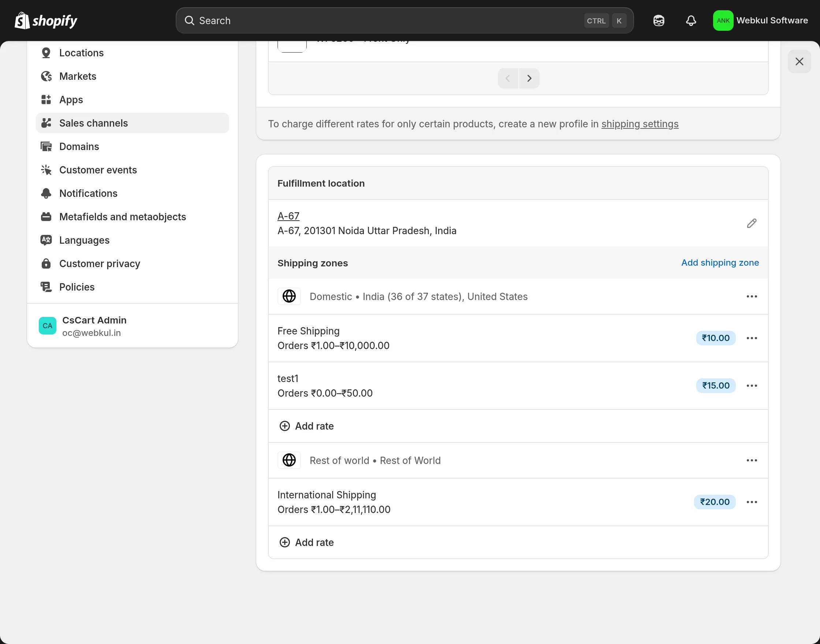Click plus icon to add Rest of world rate
Screen dimensions: 820x644
click(284, 542)
